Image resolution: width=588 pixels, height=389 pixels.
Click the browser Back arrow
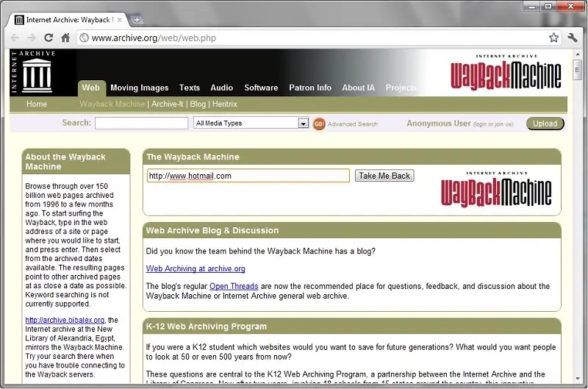15,38
